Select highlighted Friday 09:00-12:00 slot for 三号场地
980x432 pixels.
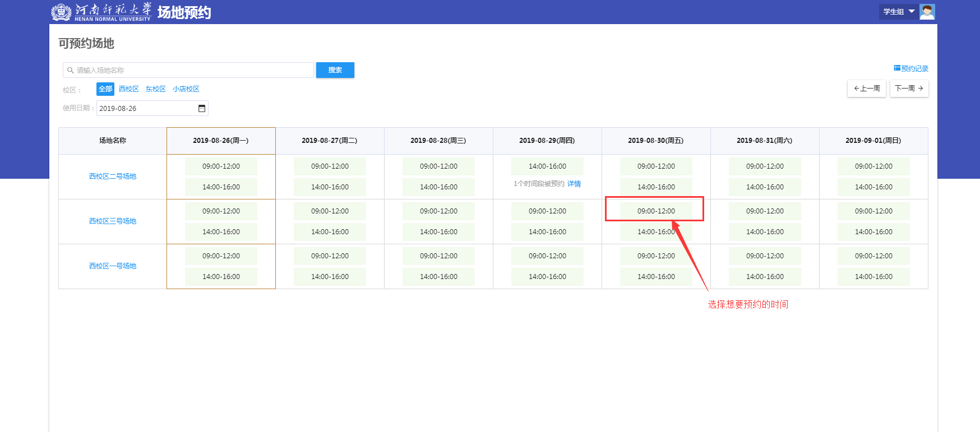(x=656, y=211)
